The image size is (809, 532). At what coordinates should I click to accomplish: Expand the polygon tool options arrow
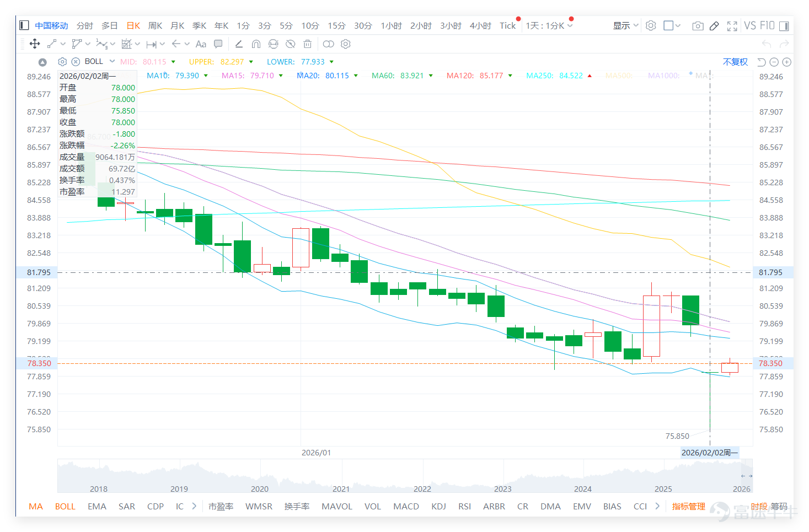[x=88, y=44]
